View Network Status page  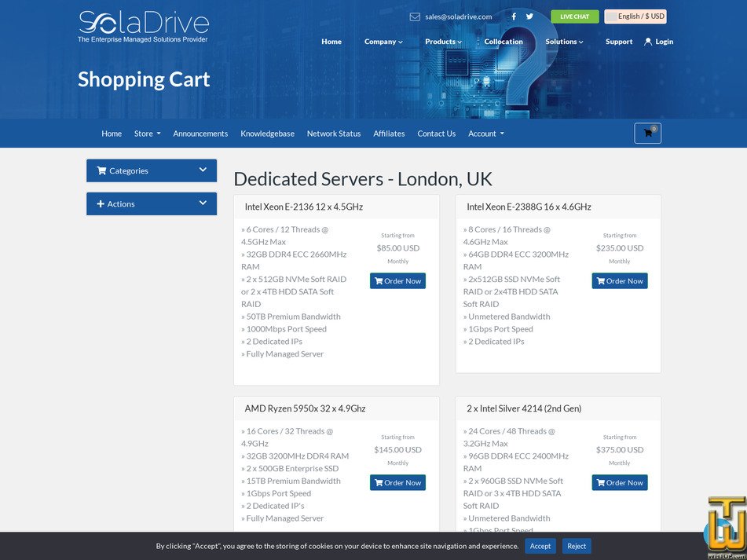tap(334, 134)
